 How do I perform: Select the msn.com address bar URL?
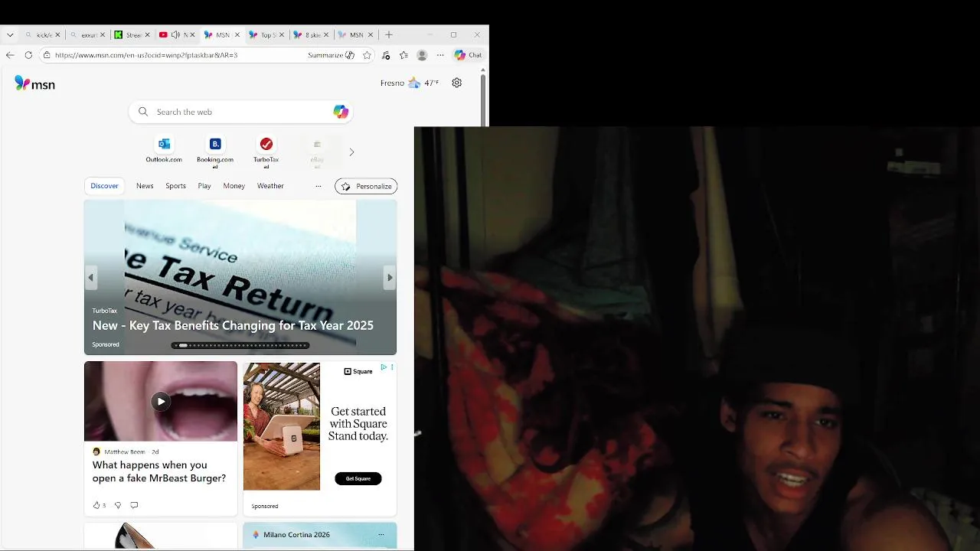point(146,55)
